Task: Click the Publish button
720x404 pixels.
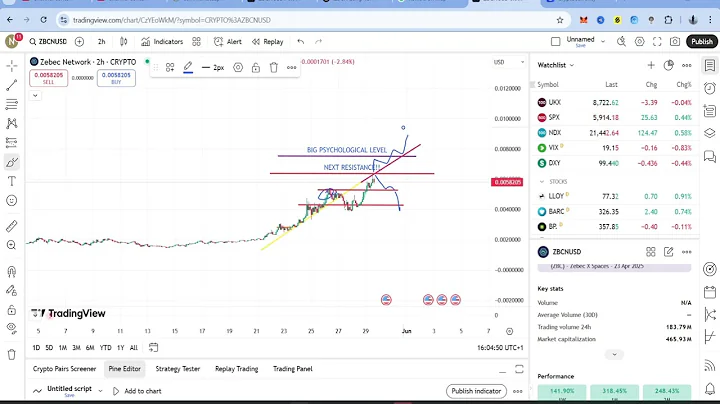Action: [x=702, y=41]
